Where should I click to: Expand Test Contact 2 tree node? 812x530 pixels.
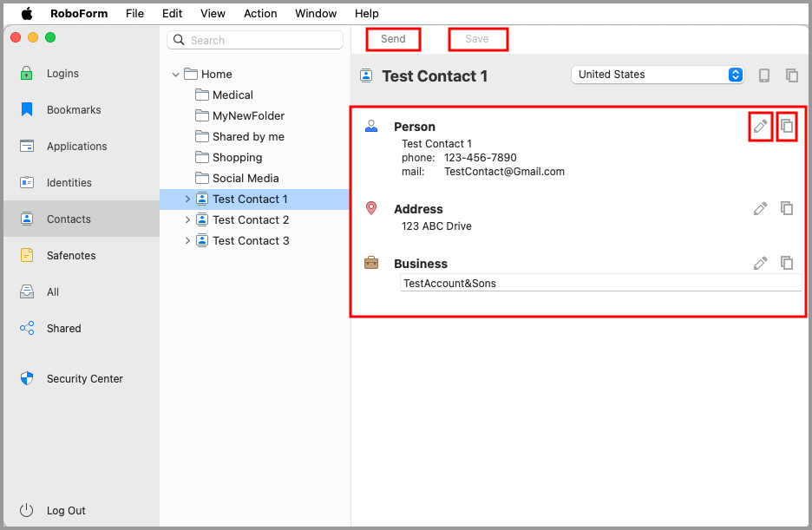tap(187, 219)
